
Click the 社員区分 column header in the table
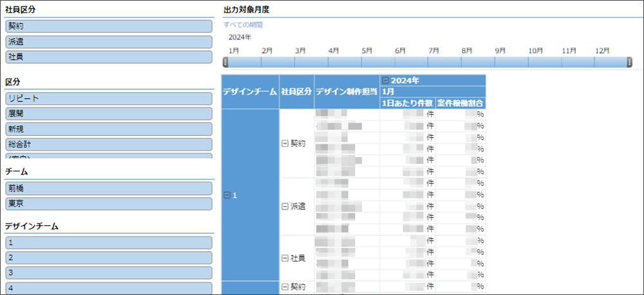pos(296,92)
